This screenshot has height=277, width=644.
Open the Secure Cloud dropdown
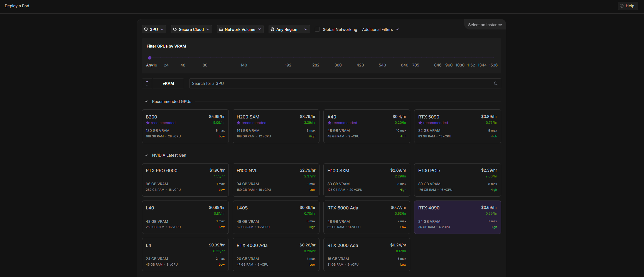point(191,29)
